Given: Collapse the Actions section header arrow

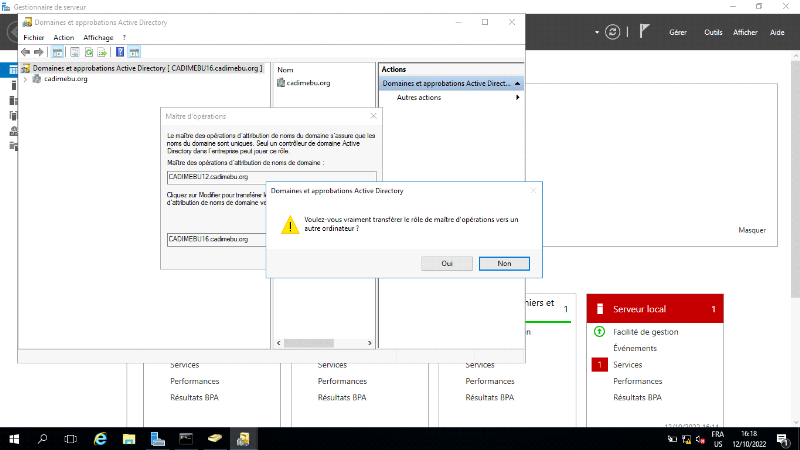Looking at the screenshot, I should point(518,83).
